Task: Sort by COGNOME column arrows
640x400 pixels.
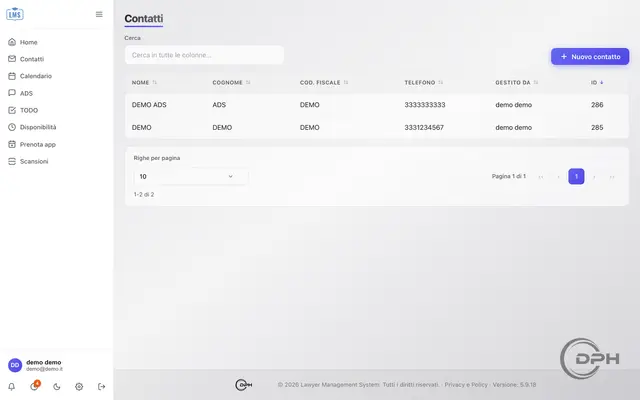Action: pyautogui.click(x=248, y=82)
